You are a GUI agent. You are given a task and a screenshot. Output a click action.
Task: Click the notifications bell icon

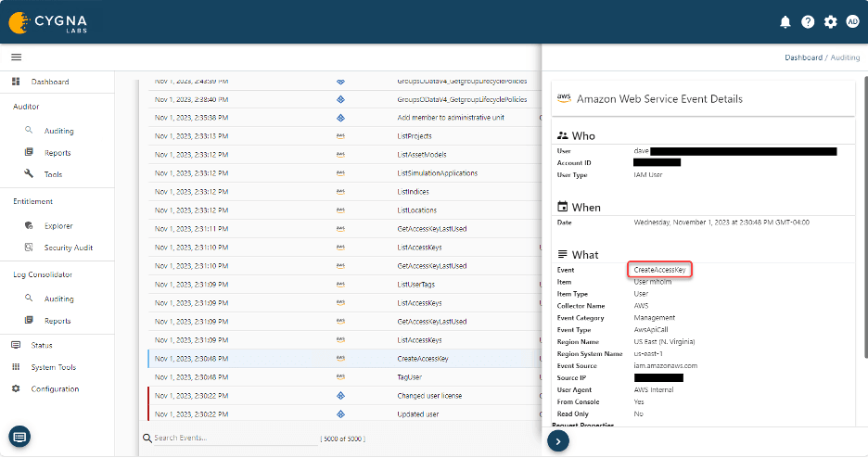785,21
